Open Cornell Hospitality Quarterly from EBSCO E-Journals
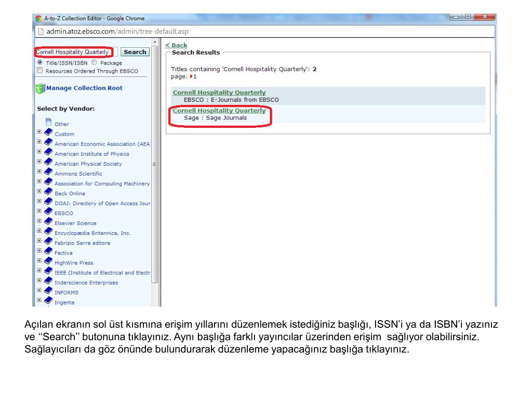Viewport: 532px width, 399px height. [219, 92]
